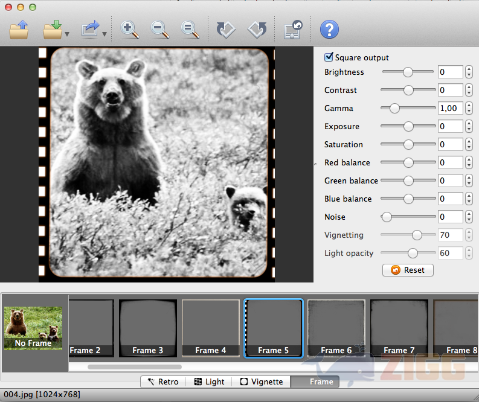The image size is (479, 402).
Task: Click the Brightness value stepper
Action: tap(469, 72)
